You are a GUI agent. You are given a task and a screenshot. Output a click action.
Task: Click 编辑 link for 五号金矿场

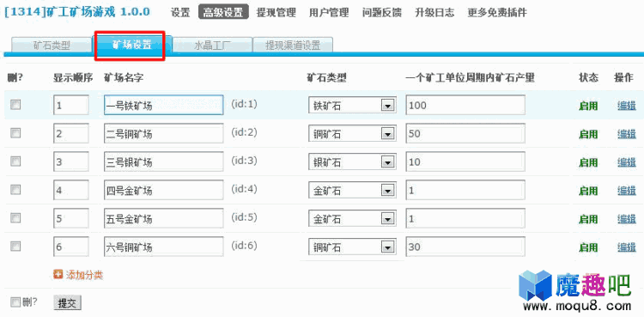[627, 219]
